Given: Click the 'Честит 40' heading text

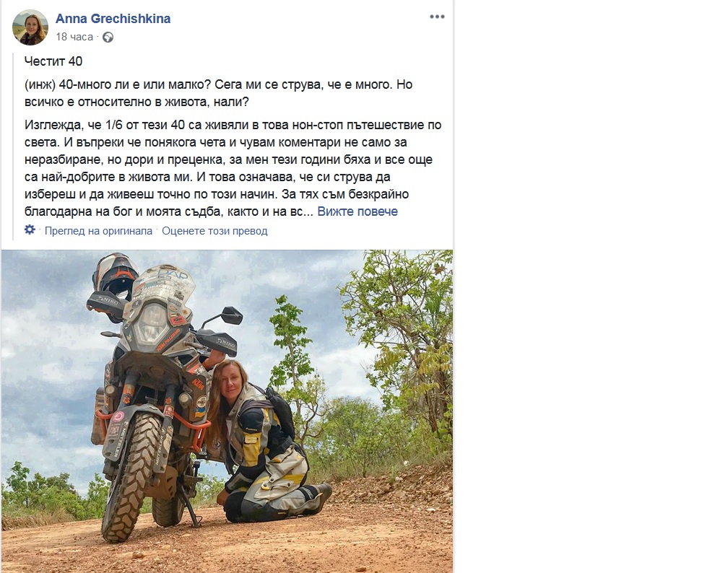Looking at the screenshot, I should tap(53, 61).
